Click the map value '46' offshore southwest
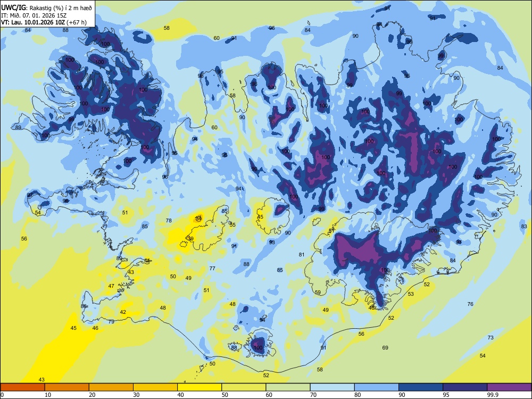 tap(95, 328)
